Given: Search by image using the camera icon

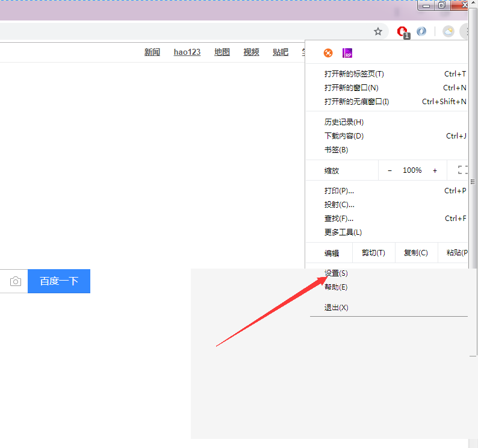Looking at the screenshot, I should (16, 281).
